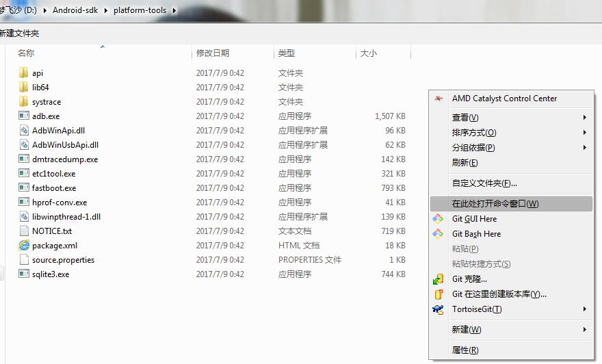Select the NOTICE.txt file name
Viewport: 602px width, 364px height.
pos(52,231)
